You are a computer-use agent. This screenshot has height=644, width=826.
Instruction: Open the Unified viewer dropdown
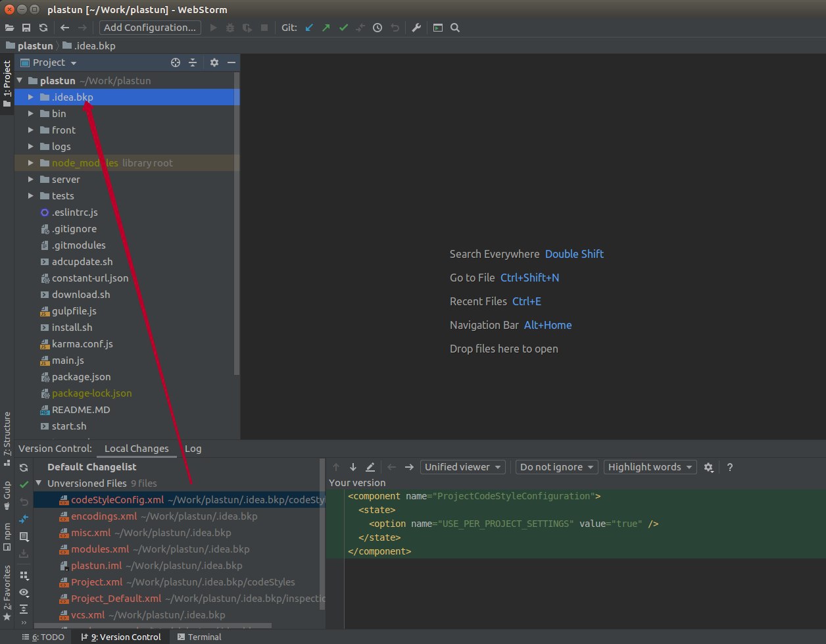click(x=463, y=467)
